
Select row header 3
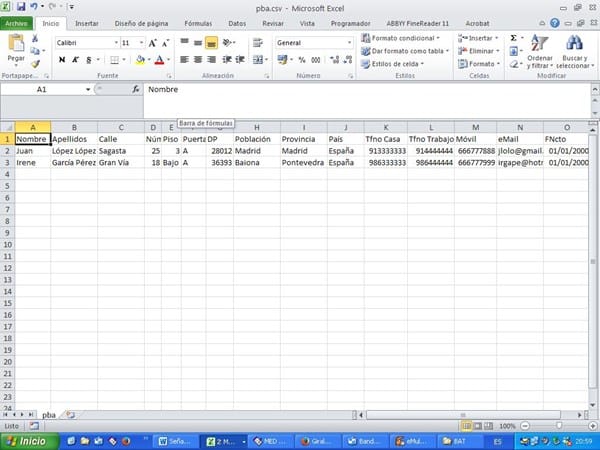pos(7,163)
